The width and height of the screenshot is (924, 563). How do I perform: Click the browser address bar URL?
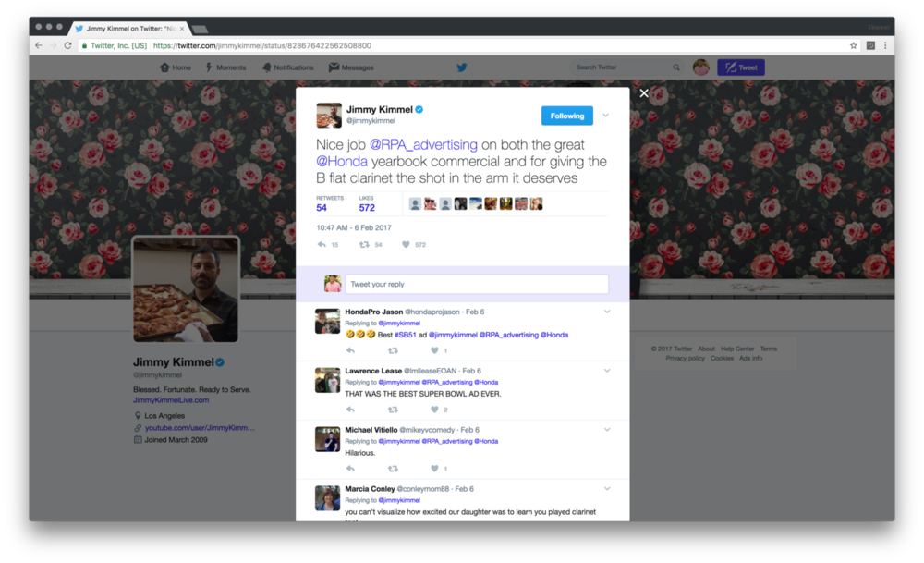pos(262,45)
